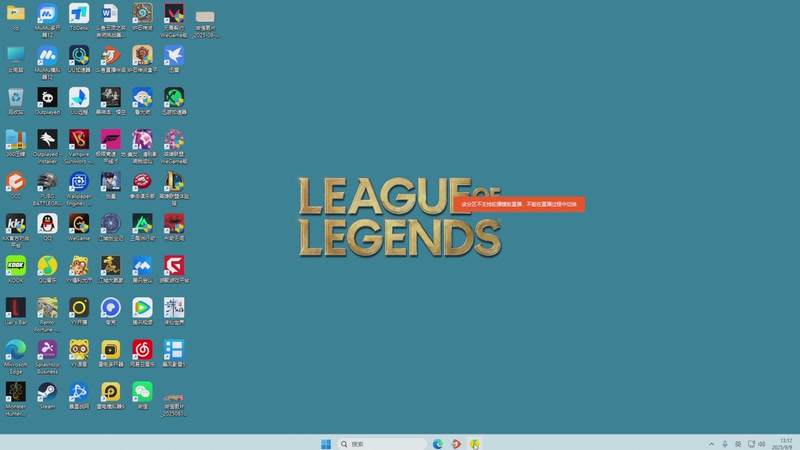
Task: Open 夸克 Quark browser icon
Action: point(111,311)
